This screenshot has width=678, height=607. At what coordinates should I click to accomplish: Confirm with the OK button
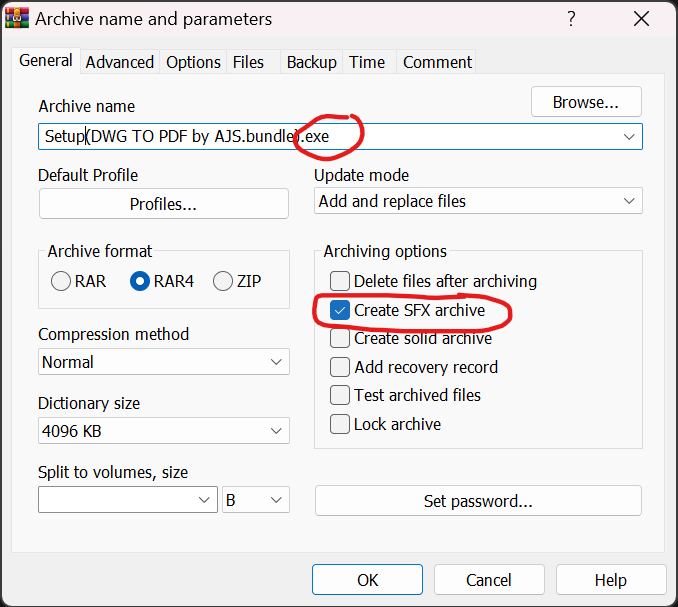pyautogui.click(x=368, y=580)
